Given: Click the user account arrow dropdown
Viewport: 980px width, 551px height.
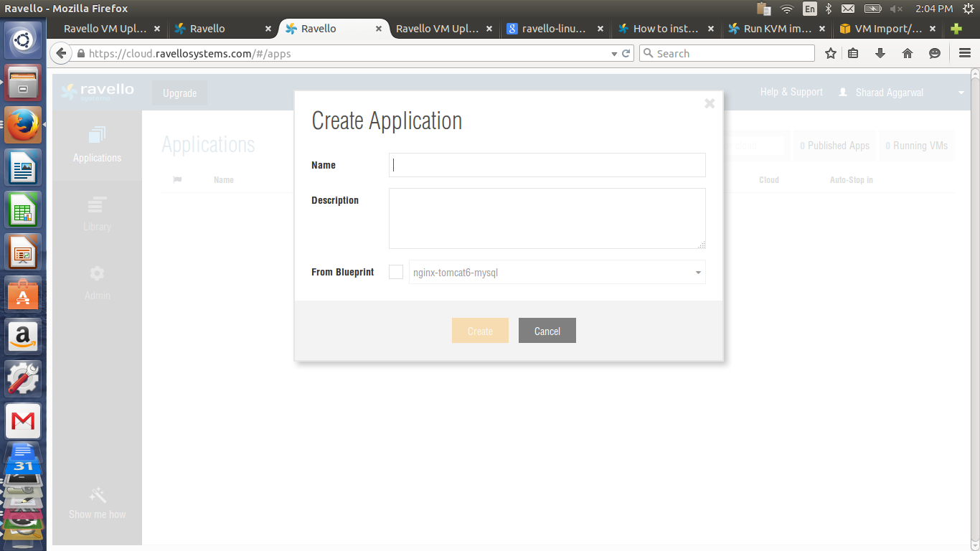Looking at the screenshot, I should [x=961, y=93].
